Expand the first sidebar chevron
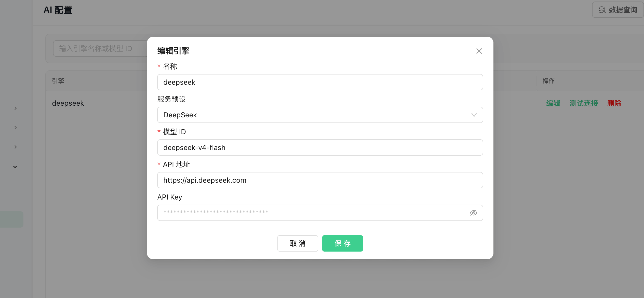Viewport: 644px width, 298px height. (x=16, y=108)
